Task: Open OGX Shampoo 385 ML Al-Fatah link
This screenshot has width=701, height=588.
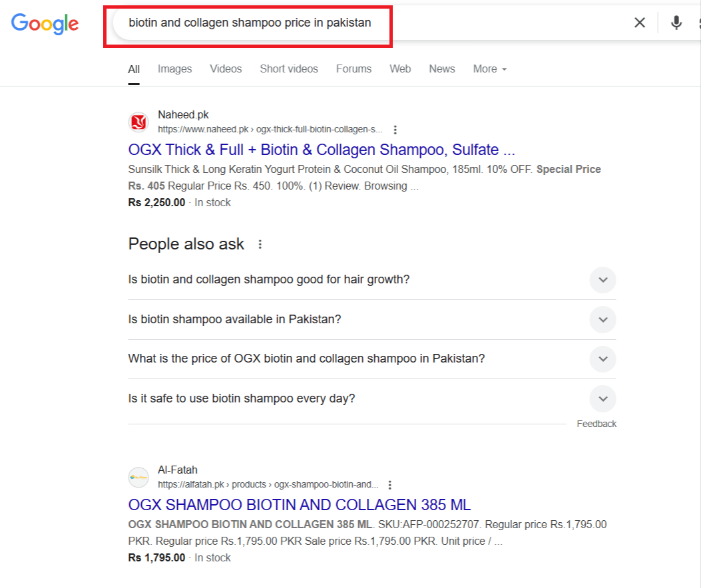Action: click(x=300, y=505)
